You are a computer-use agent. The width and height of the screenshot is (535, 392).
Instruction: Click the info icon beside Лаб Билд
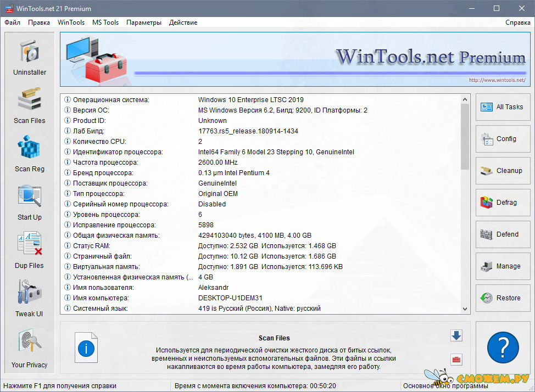click(x=68, y=131)
